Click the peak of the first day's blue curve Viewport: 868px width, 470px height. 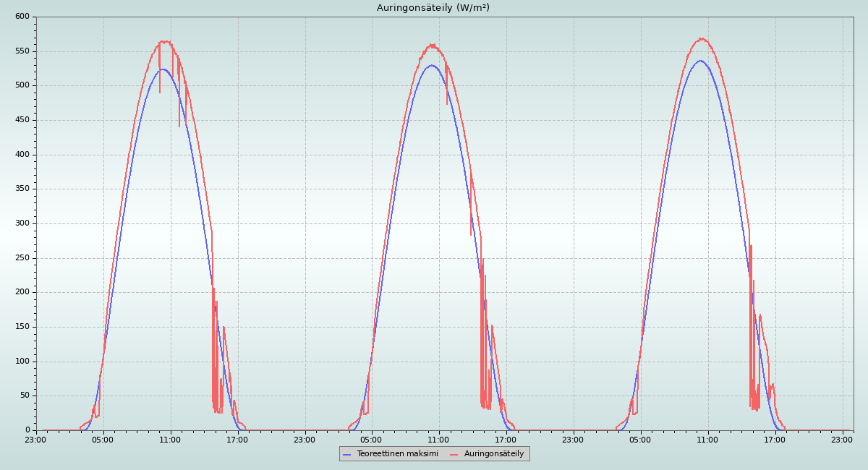[163, 69]
